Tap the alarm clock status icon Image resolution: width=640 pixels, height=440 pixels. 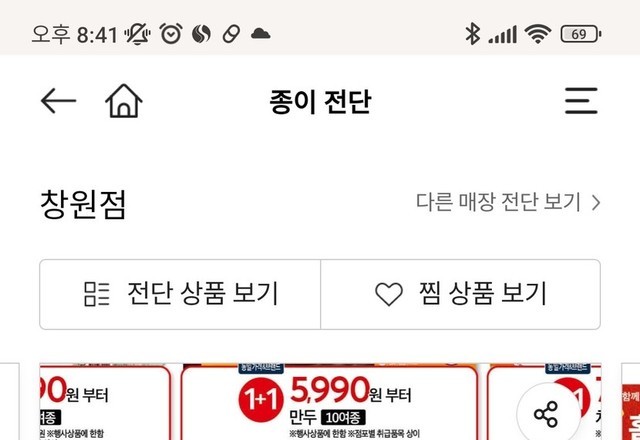coord(171,33)
